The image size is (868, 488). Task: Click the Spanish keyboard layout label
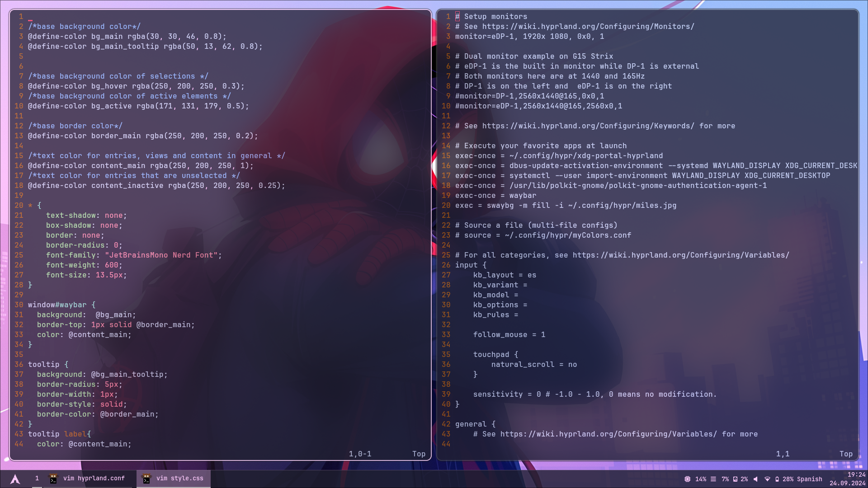pyautogui.click(x=810, y=479)
